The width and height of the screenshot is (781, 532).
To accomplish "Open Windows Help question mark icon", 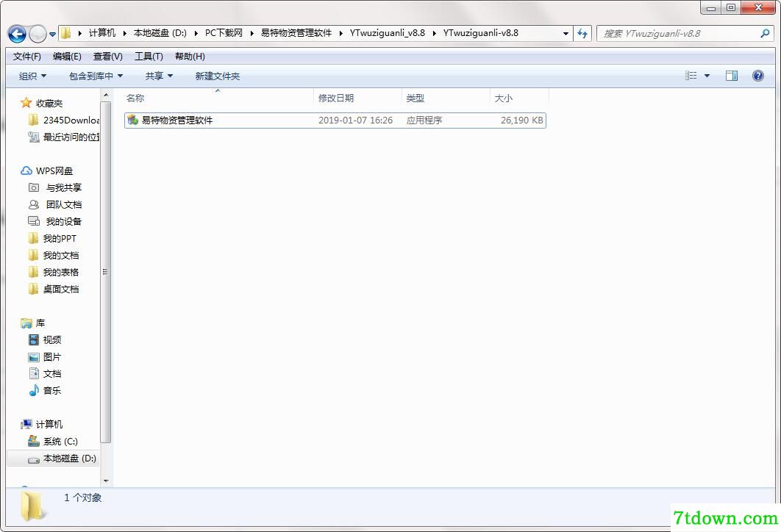I will coord(758,76).
